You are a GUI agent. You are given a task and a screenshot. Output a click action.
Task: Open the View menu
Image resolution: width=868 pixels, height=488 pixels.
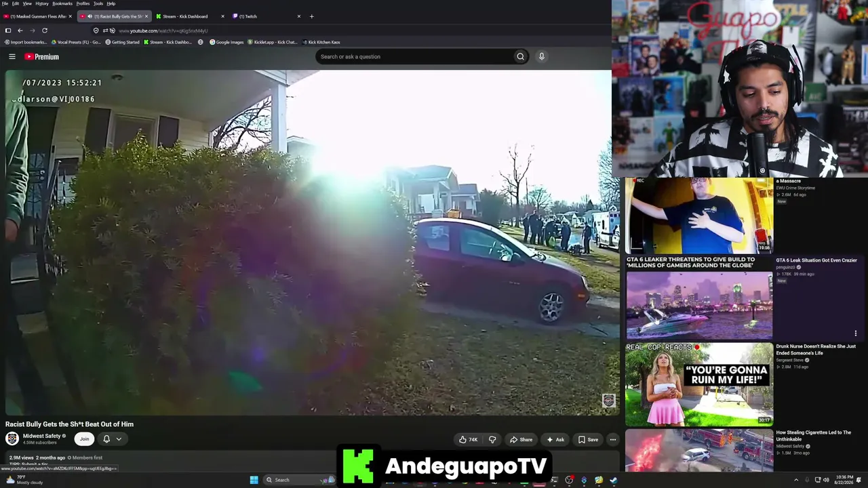click(x=27, y=3)
